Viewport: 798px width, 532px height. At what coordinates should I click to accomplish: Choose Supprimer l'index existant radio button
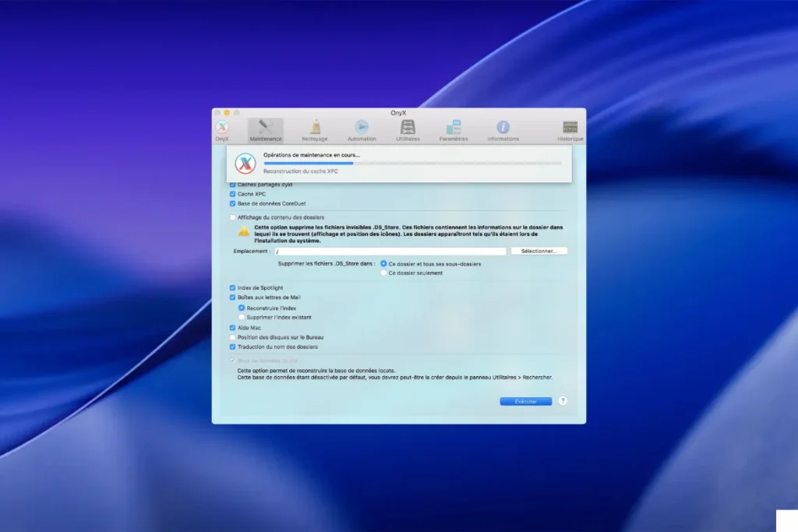coord(242,317)
